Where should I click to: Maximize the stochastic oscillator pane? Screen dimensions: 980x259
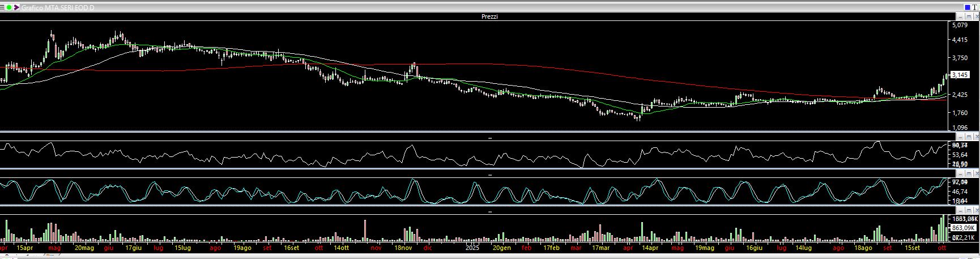968,175
